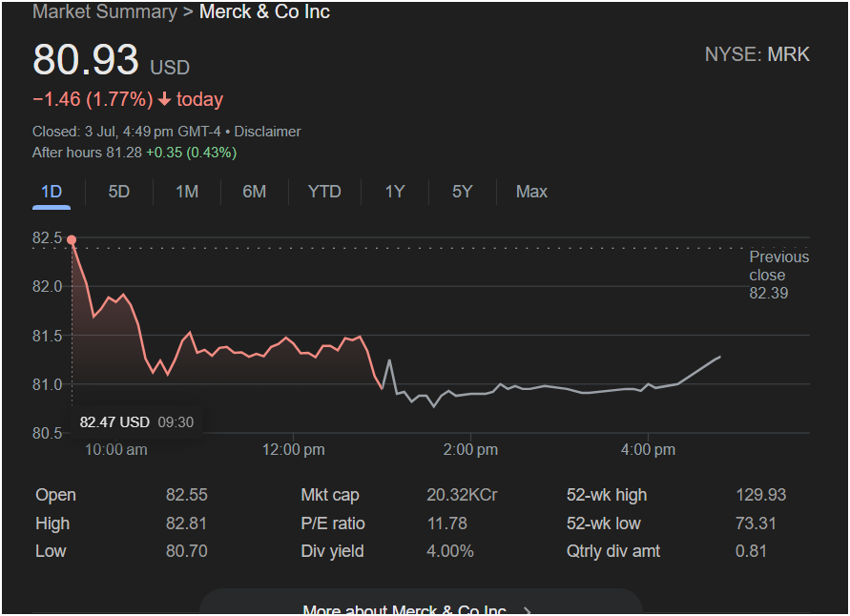Click the 52-wk low value 73.31
850x616 pixels.
[756, 524]
